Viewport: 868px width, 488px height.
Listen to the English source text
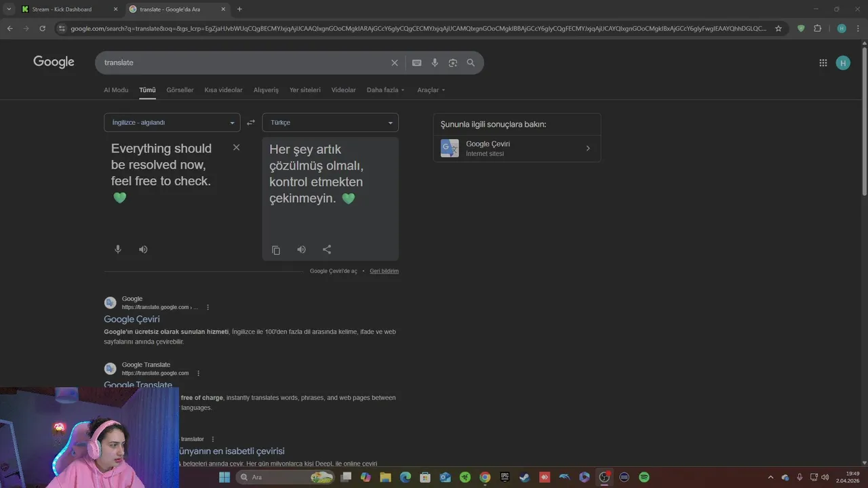[143, 249]
